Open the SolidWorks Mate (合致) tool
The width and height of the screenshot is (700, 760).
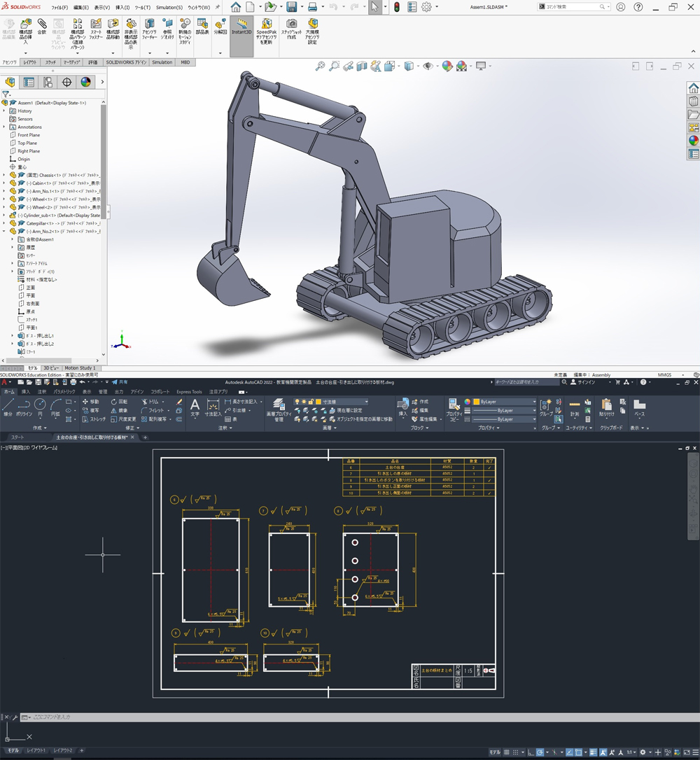[42, 27]
